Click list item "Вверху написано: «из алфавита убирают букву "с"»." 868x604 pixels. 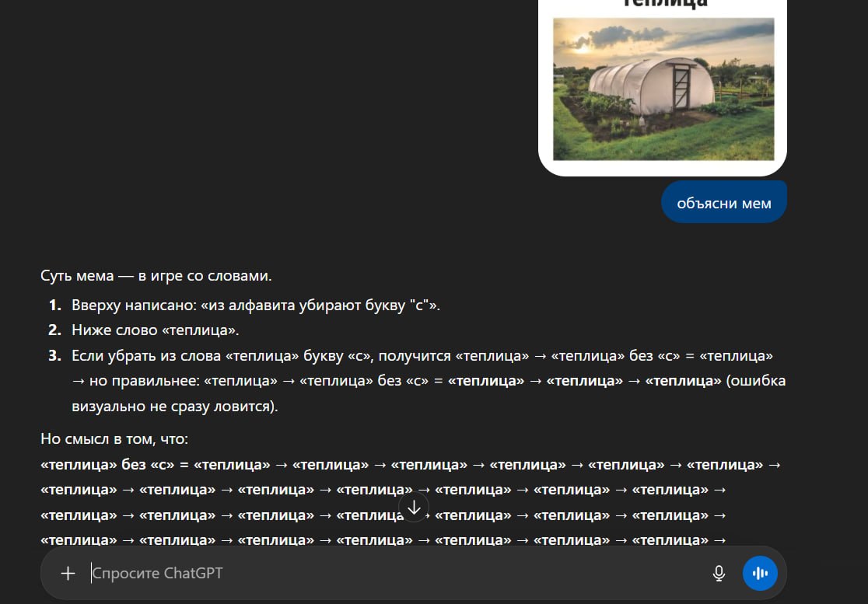256,305
